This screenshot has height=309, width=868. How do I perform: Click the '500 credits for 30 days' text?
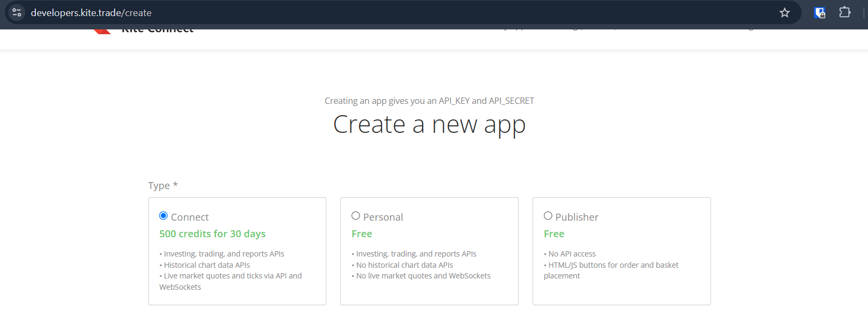click(x=212, y=234)
